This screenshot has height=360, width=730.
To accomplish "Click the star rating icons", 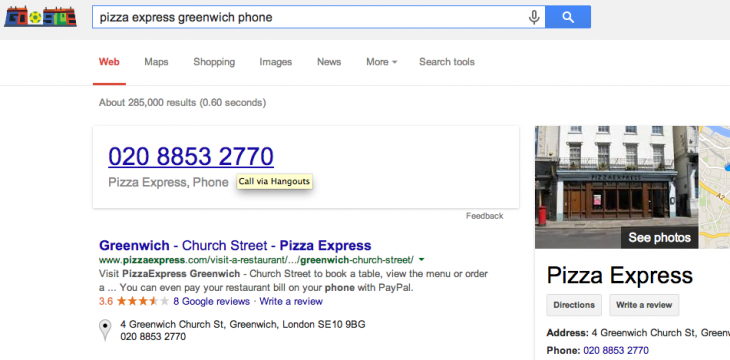I will pyautogui.click(x=143, y=301).
